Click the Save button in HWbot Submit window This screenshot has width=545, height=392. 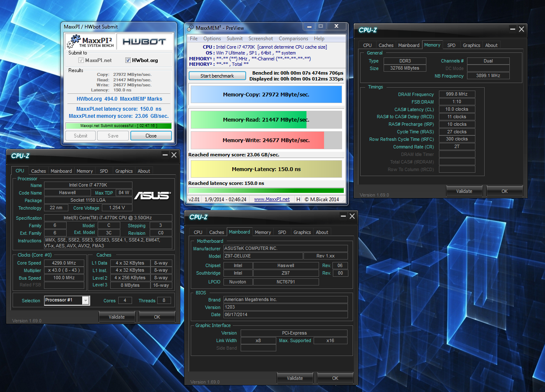pos(113,136)
